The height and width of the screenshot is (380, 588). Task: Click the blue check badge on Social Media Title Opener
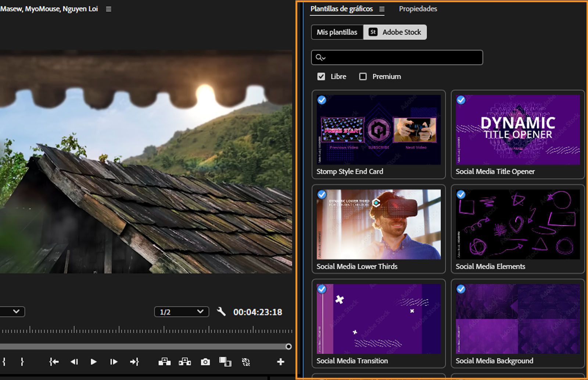pos(461,100)
